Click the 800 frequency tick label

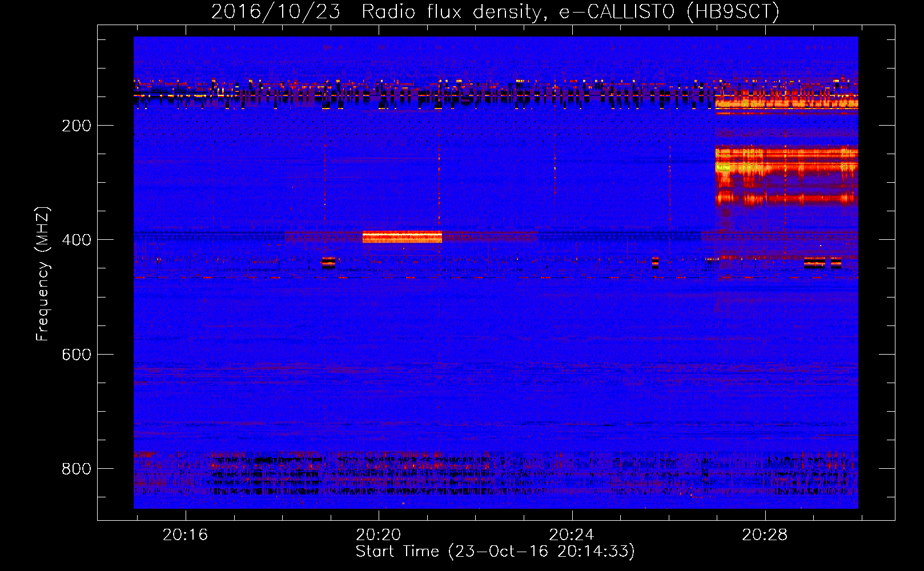[77, 469]
